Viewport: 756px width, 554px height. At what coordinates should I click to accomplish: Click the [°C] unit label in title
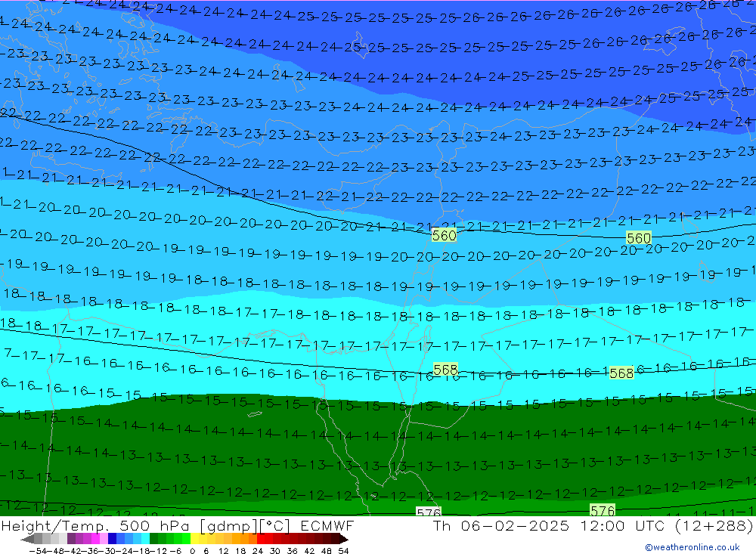(x=274, y=525)
